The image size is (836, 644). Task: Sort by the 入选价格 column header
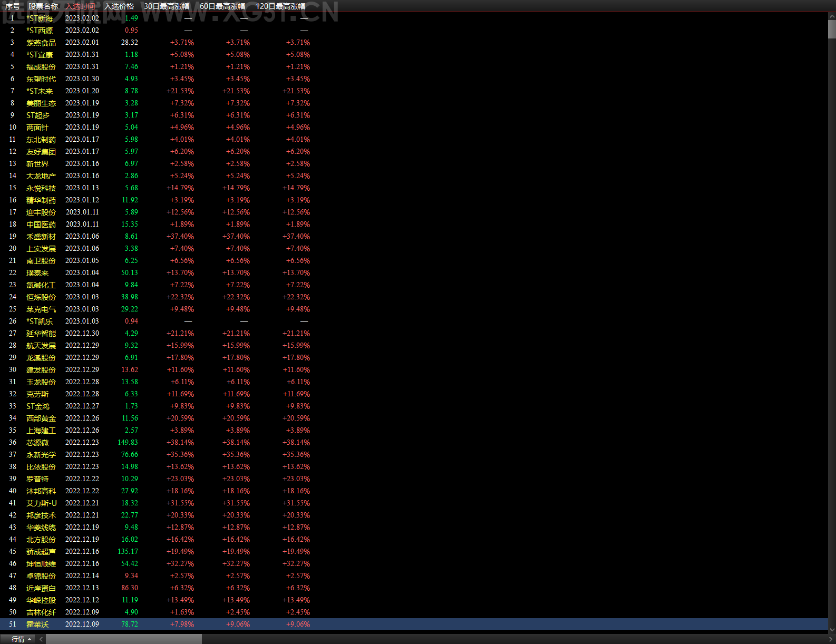pyautogui.click(x=119, y=6)
